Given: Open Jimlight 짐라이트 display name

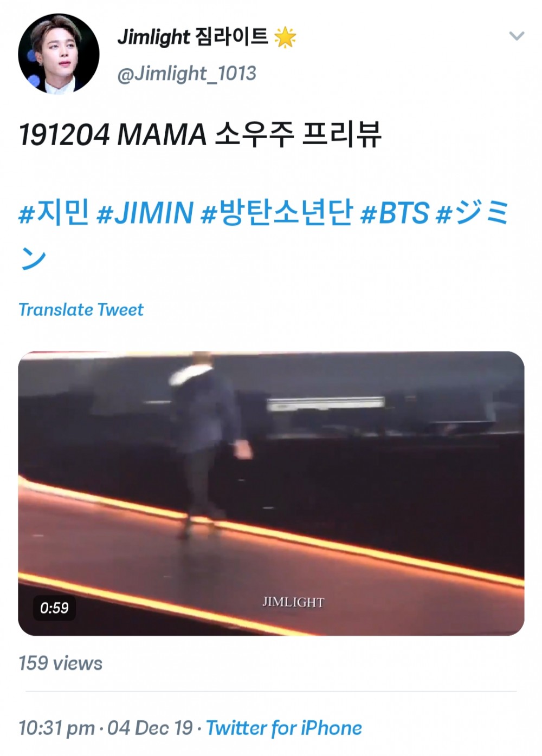Looking at the screenshot, I should [193, 37].
